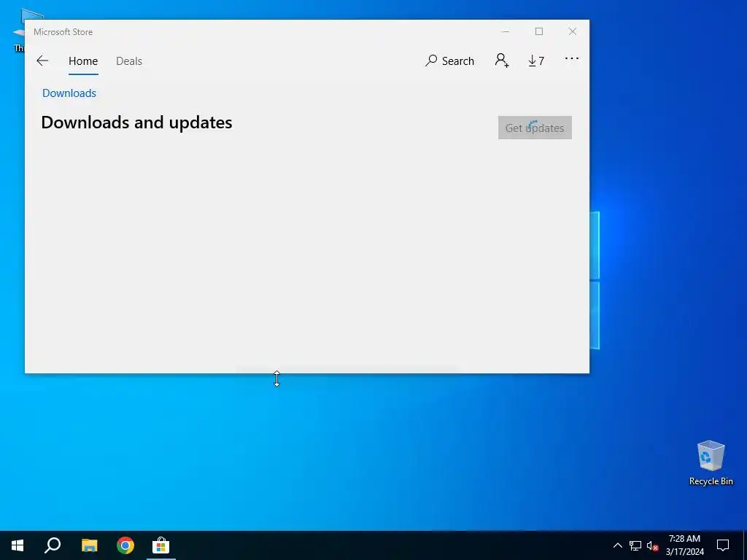Click the muted volume tray icon

point(652,545)
